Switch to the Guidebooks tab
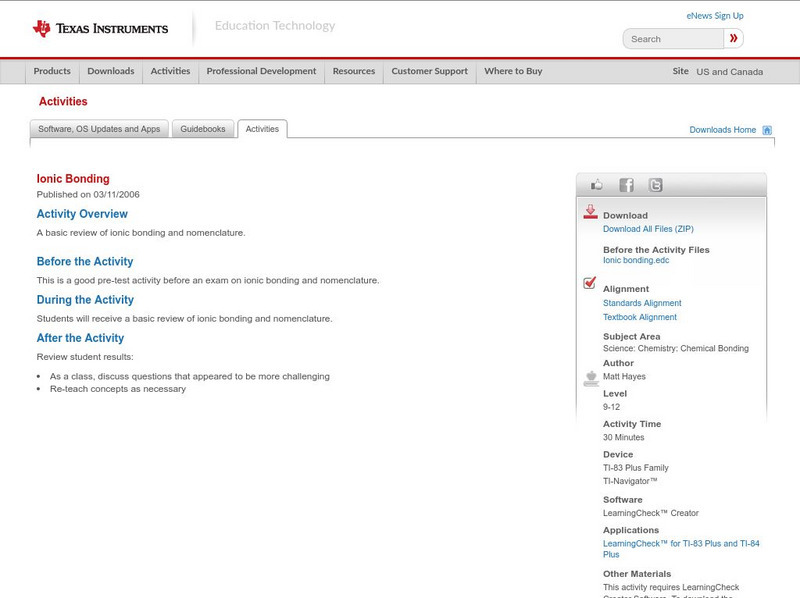The width and height of the screenshot is (800, 598). (203, 129)
